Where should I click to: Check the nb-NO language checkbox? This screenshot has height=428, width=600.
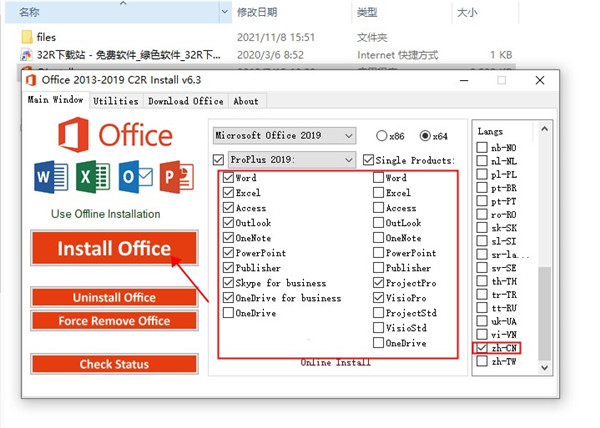[x=482, y=148]
